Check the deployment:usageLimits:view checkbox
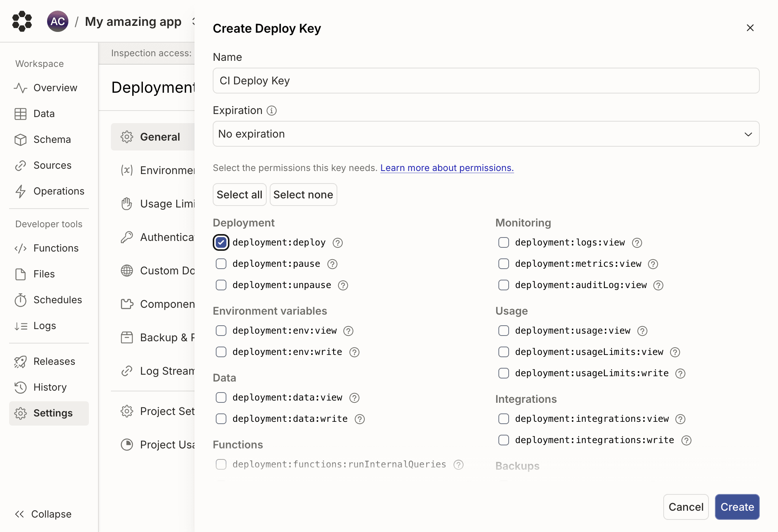 click(x=504, y=352)
